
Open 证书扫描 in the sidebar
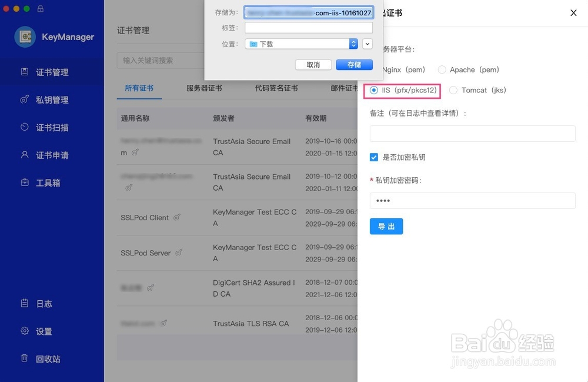[x=52, y=128]
